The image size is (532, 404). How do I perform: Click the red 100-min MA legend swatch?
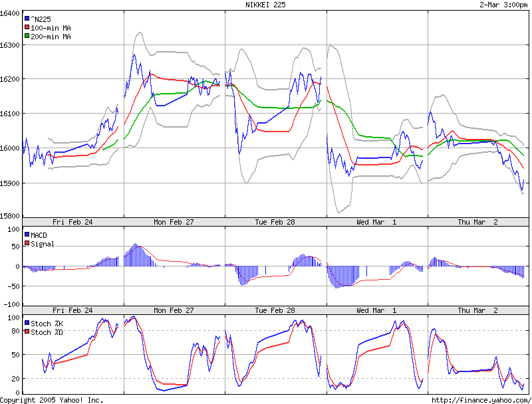pyautogui.click(x=27, y=27)
